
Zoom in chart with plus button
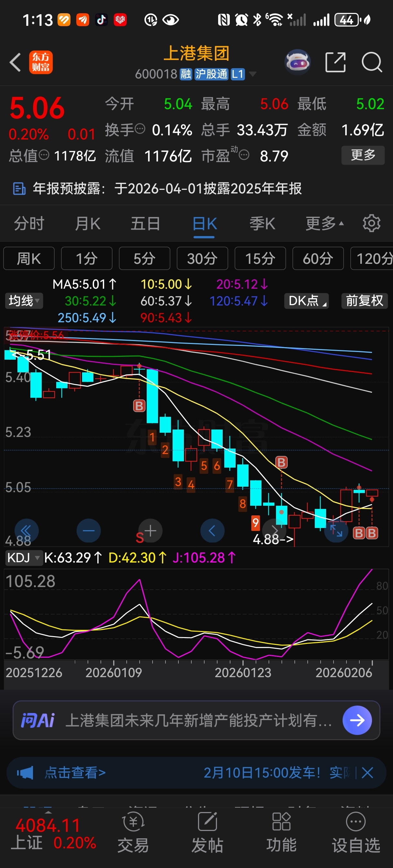tap(151, 530)
